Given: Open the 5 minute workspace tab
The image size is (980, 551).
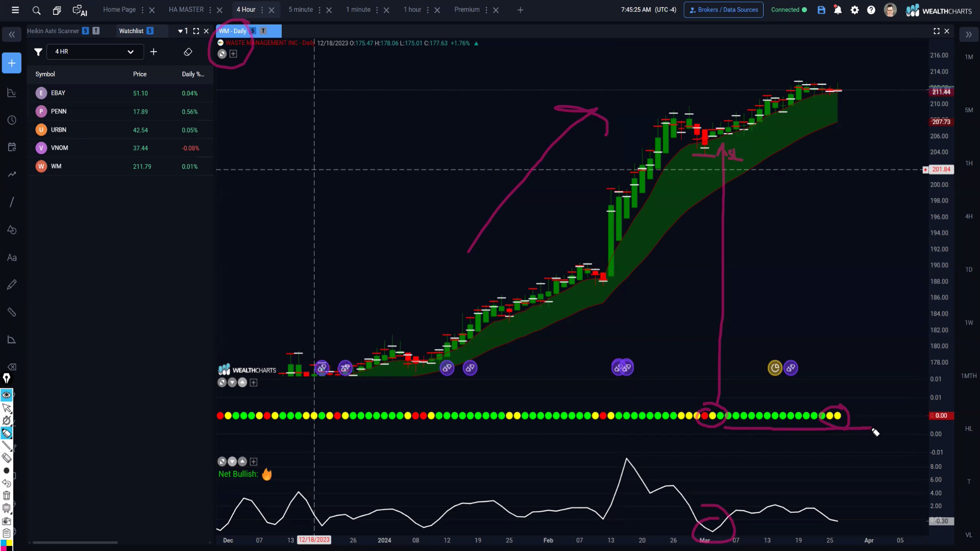Looking at the screenshot, I should (x=301, y=10).
